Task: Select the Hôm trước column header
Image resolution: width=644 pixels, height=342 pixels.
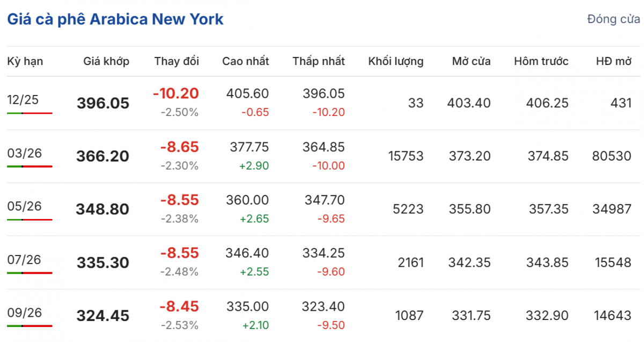Action: (541, 61)
